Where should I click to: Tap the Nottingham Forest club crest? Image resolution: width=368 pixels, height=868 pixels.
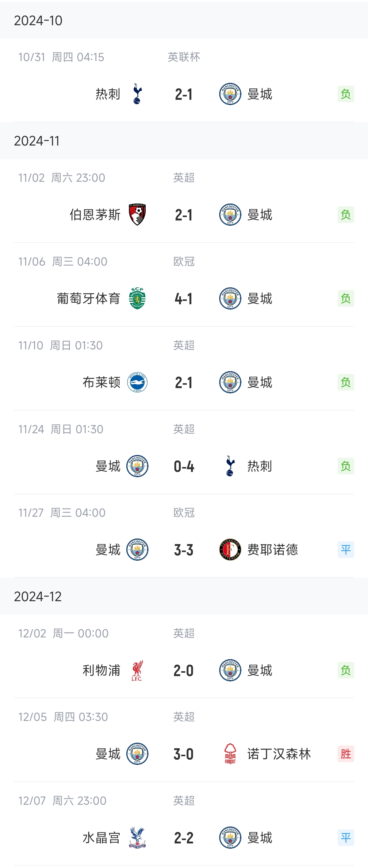(230, 754)
